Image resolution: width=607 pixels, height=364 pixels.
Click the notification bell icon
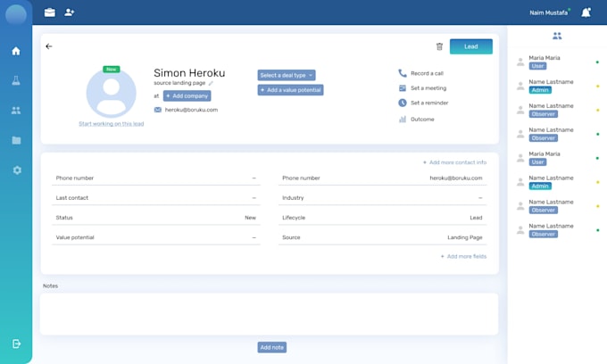(x=586, y=12)
